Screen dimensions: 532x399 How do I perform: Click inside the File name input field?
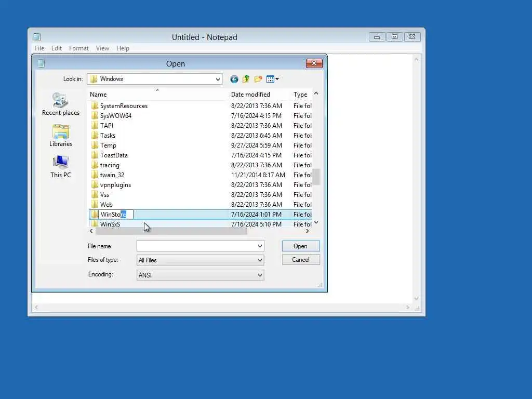(x=196, y=246)
